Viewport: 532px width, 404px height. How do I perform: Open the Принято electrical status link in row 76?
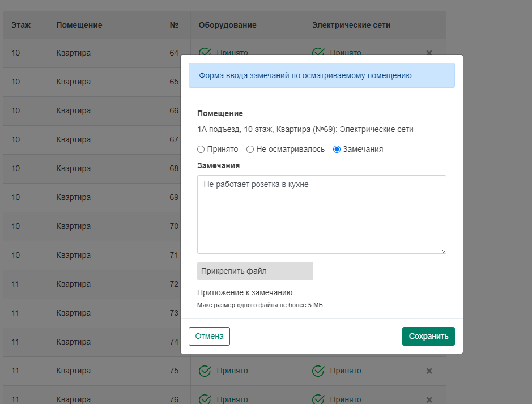pyautogui.click(x=345, y=399)
